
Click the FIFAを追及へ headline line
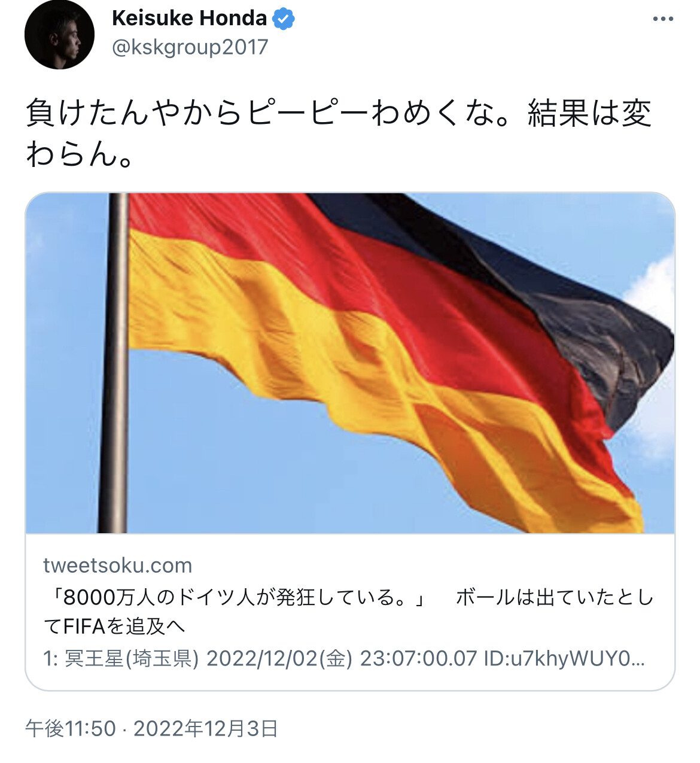tap(114, 627)
